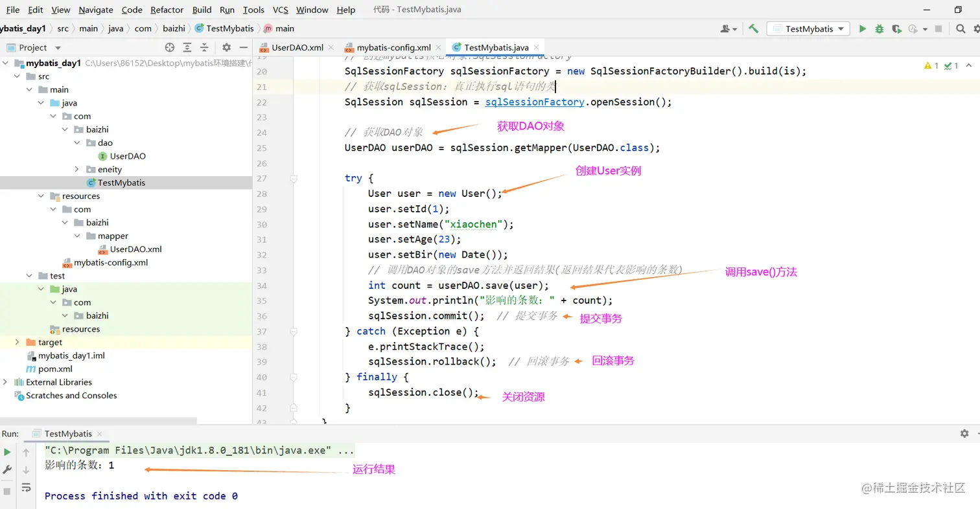Click the main method breadcrumb
This screenshot has height=509, width=980.
coord(279,28)
